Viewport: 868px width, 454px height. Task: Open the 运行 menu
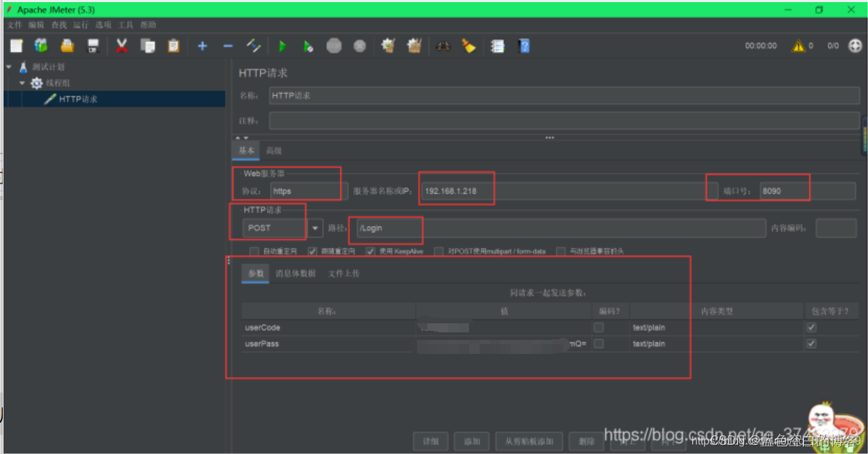tap(81, 25)
